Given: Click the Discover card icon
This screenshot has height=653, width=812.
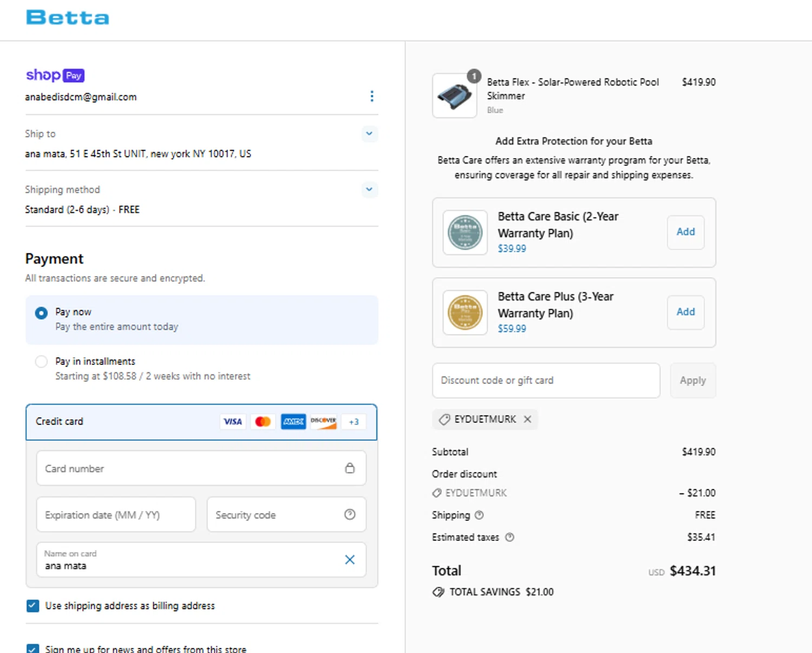Looking at the screenshot, I should coord(324,422).
